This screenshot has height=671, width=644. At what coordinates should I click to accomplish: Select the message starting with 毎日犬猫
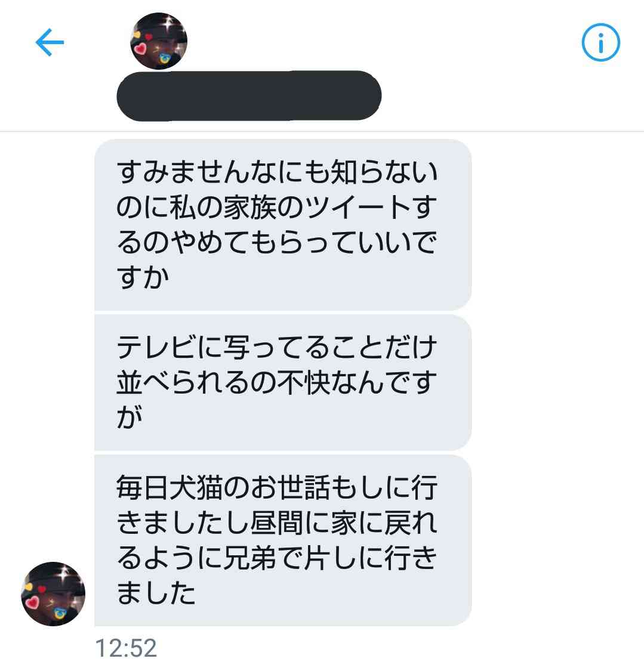[282, 540]
